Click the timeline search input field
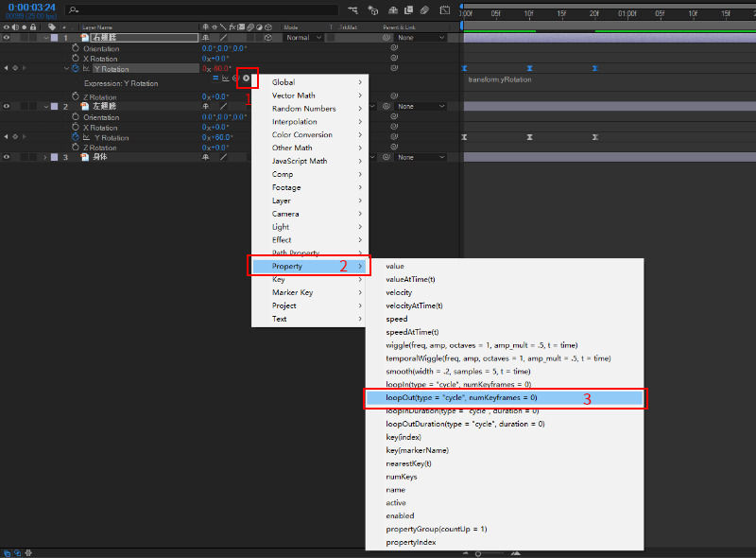The height and width of the screenshot is (558, 756). (x=202, y=9)
